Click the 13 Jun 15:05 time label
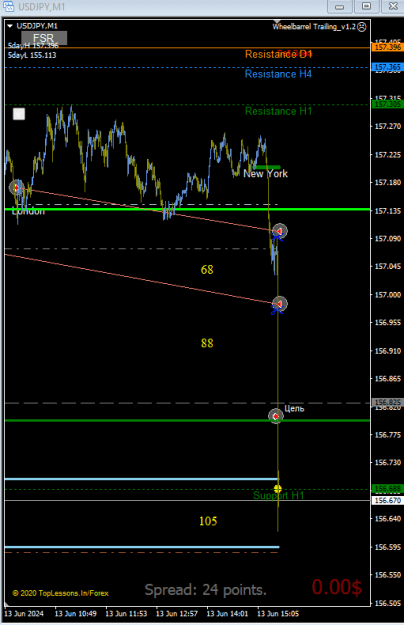 (278, 613)
